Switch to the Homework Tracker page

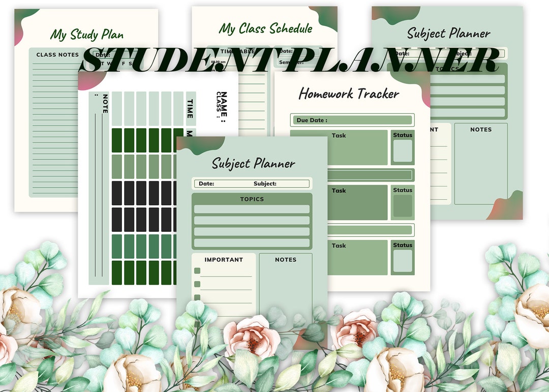pyautogui.click(x=348, y=94)
